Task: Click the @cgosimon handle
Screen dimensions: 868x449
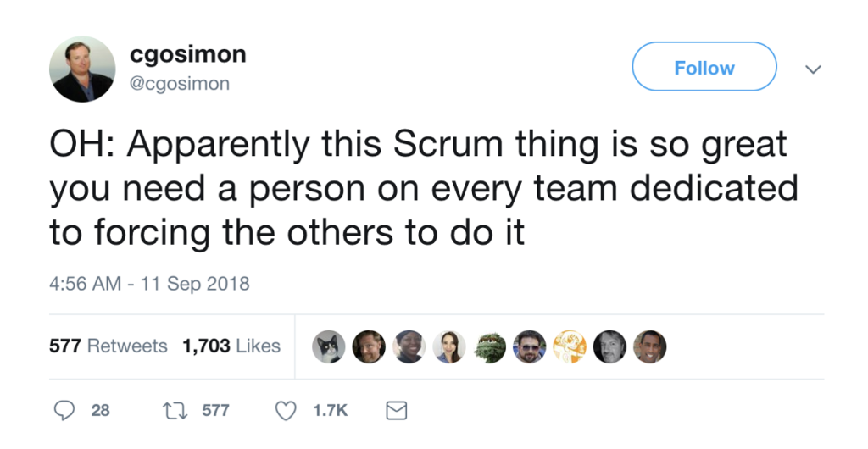Action: pos(180,83)
